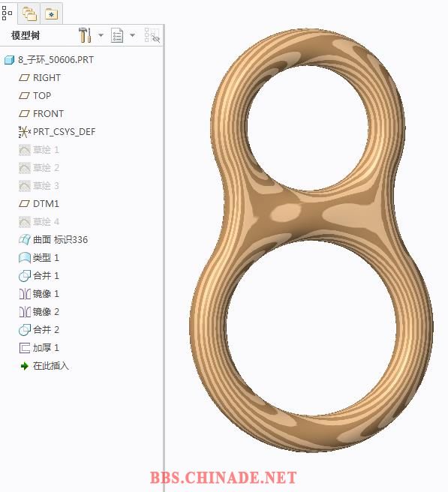Select the 类型 1 feature
Viewport: 448px width, 492px height.
tap(46, 257)
